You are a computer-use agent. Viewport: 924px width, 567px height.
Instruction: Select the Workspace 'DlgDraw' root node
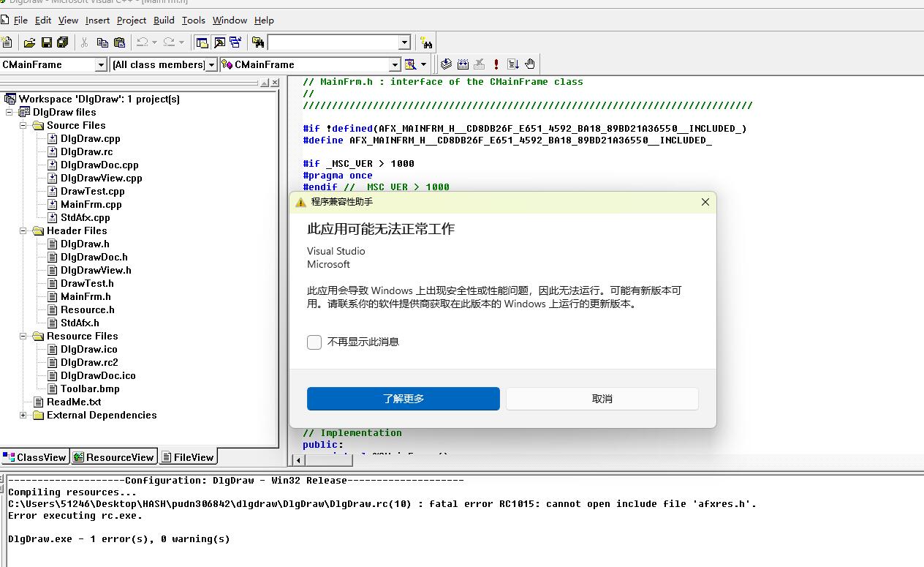click(99, 99)
